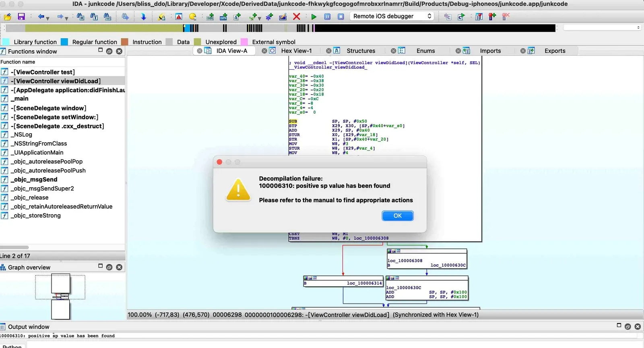Screen dimensions: 644x348
Task: Select _NSLog in the Functions list
Action: coord(62,135)
